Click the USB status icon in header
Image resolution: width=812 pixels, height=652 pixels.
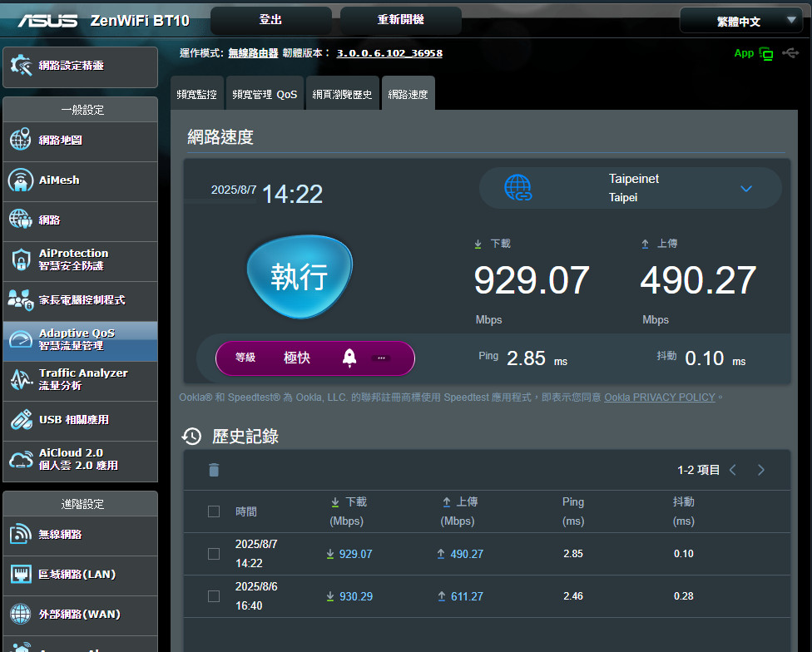[x=790, y=52]
